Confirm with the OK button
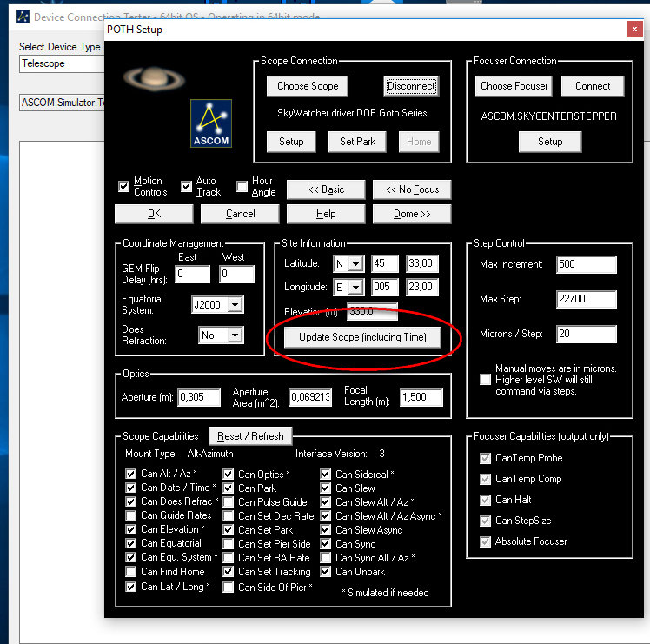 (x=154, y=214)
